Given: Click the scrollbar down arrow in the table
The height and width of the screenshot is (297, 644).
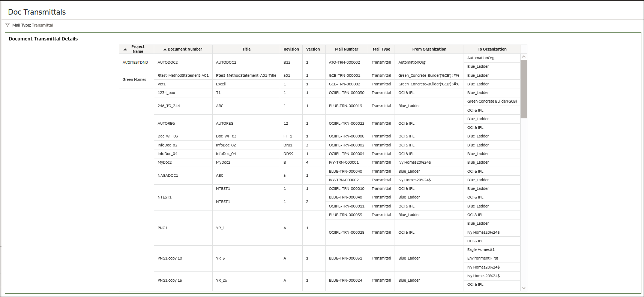Looking at the screenshot, I should (524, 288).
